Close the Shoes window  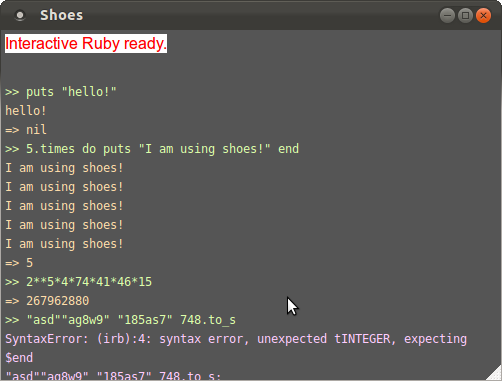[483, 15]
